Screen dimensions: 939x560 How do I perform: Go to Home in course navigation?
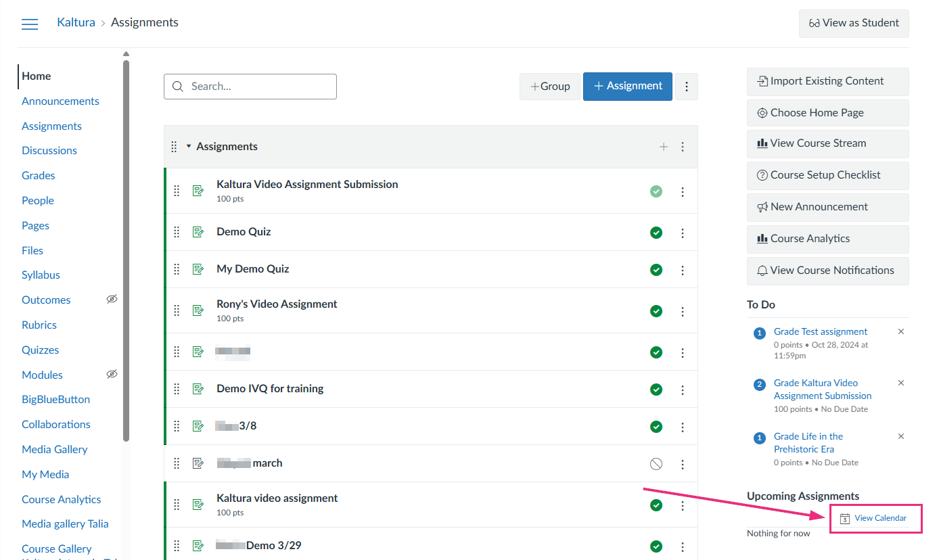pos(37,76)
